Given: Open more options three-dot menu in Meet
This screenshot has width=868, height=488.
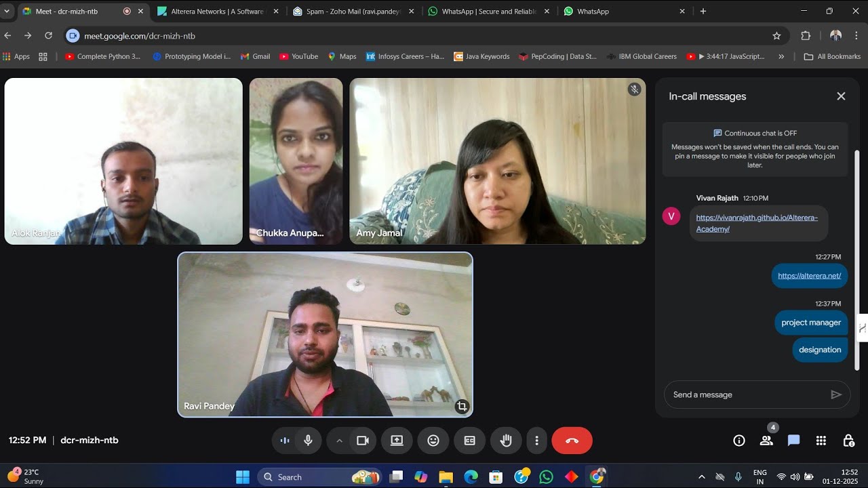Looking at the screenshot, I should pyautogui.click(x=536, y=441).
